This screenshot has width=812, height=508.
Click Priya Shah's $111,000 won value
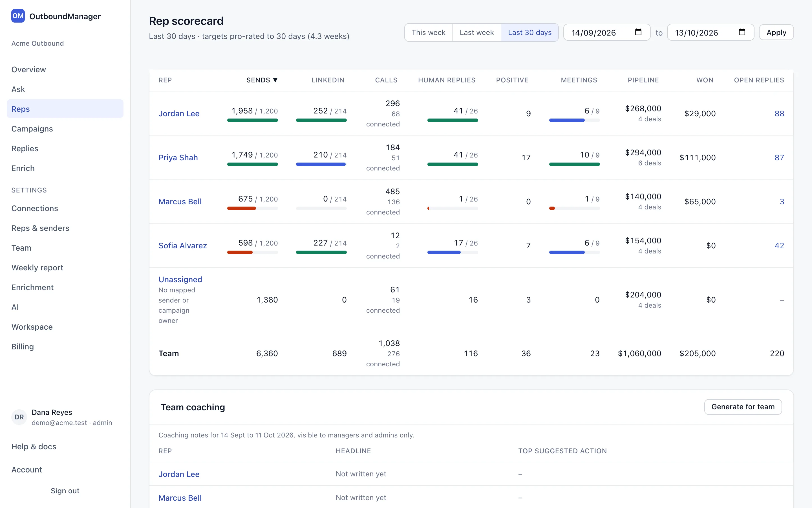point(697,157)
